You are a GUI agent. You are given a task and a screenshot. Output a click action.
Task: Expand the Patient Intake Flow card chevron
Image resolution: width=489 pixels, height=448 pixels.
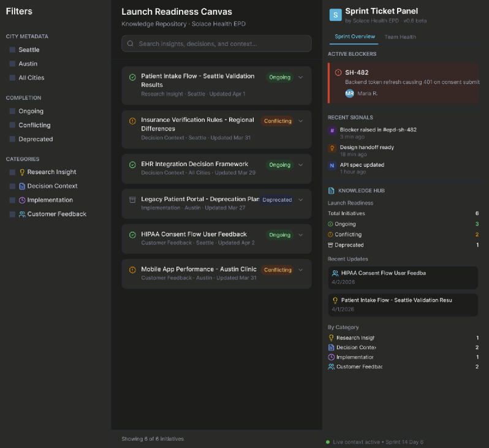tap(301, 77)
